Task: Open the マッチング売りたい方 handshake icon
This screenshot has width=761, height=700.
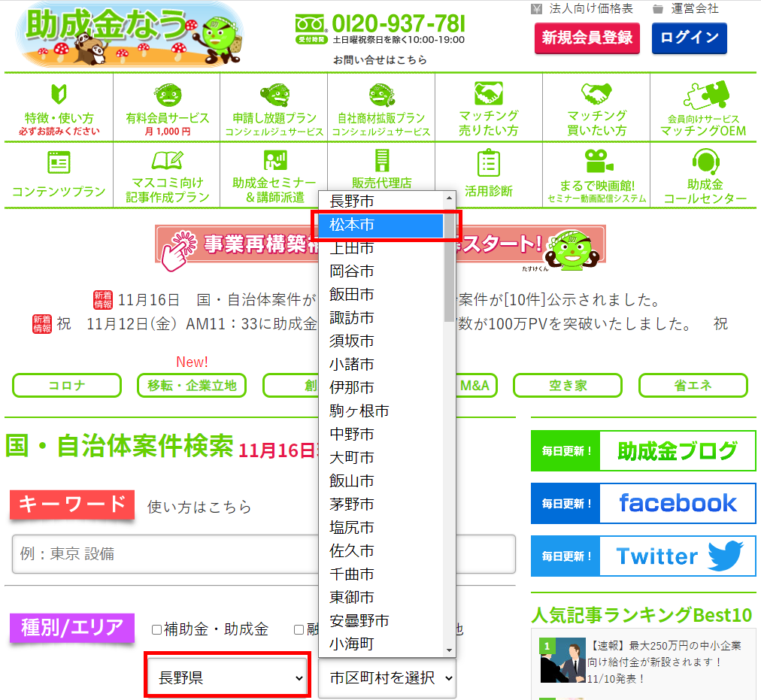Action: [x=488, y=93]
